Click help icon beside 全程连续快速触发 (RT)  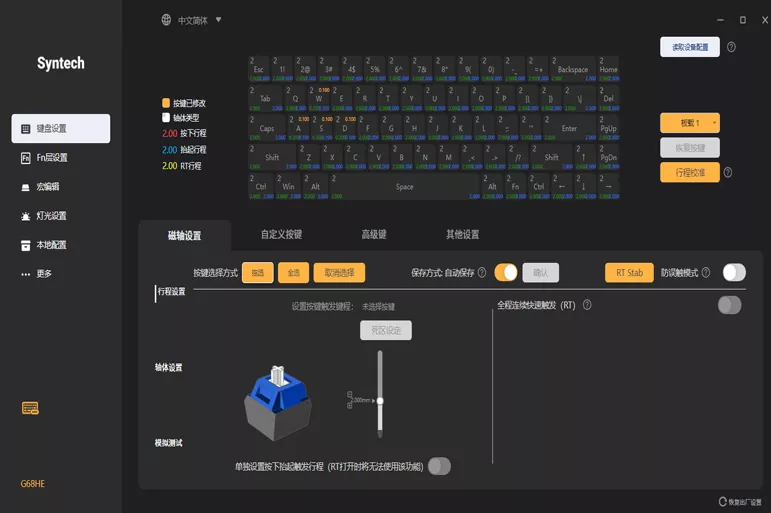coord(587,305)
